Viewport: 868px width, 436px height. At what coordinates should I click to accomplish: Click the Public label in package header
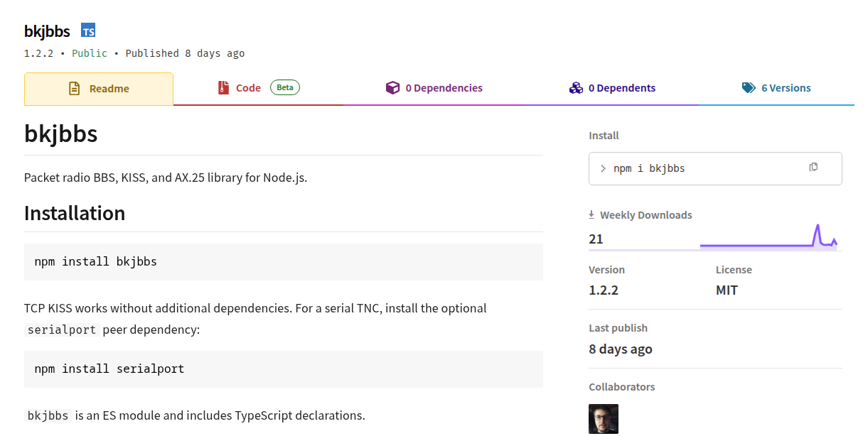pos(90,53)
